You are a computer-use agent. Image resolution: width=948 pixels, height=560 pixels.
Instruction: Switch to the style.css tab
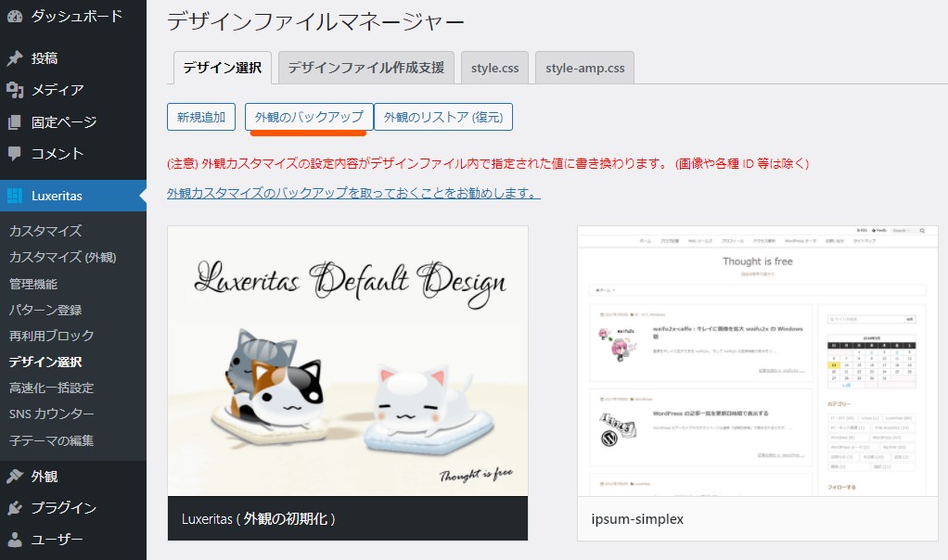point(494,68)
